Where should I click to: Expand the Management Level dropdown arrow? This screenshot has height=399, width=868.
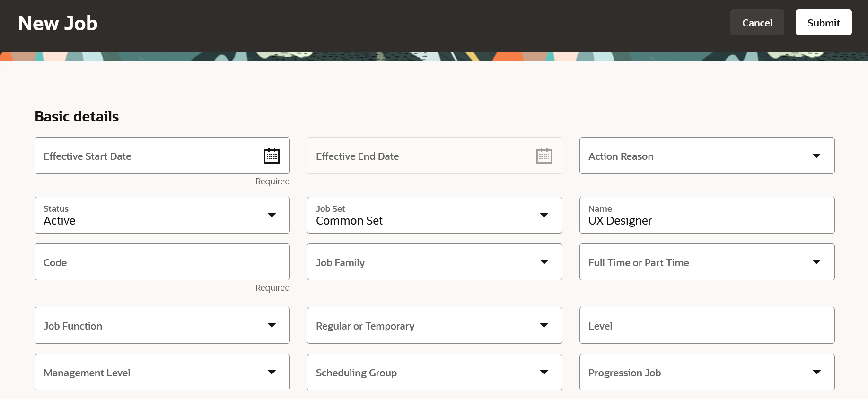click(x=272, y=372)
